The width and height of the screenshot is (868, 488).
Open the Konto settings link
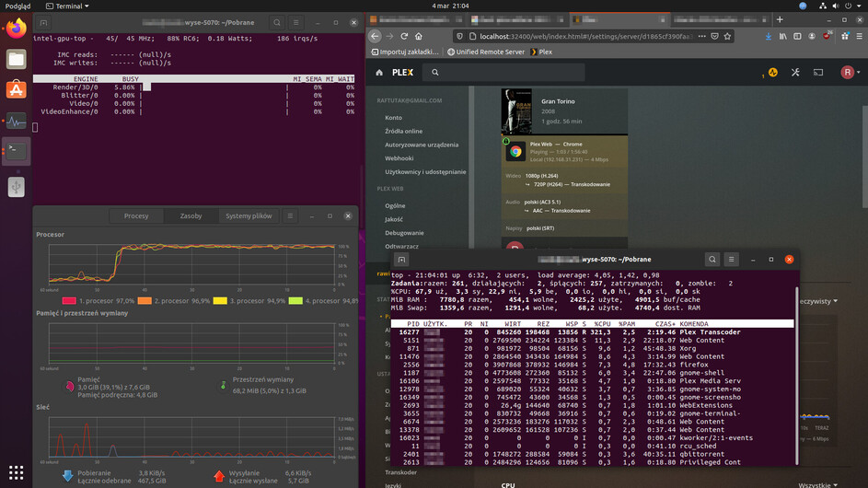click(393, 117)
